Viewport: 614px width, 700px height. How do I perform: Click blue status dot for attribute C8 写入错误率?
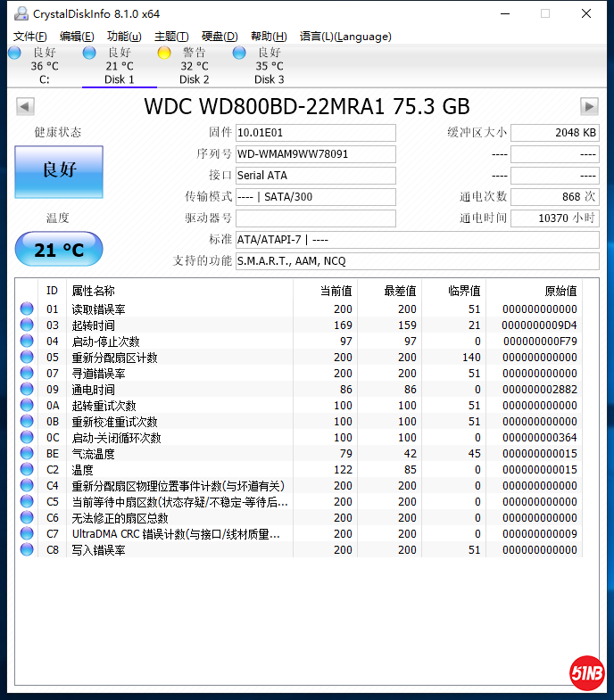27,550
